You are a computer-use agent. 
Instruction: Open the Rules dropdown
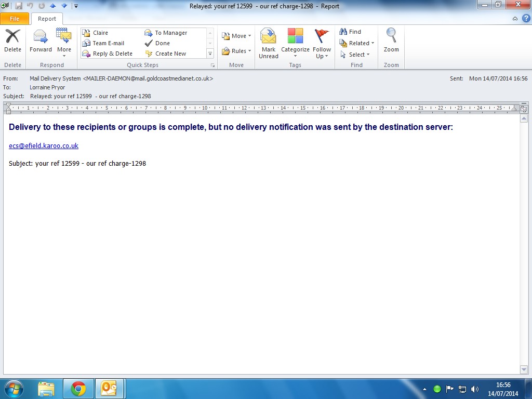click(236, 51)
